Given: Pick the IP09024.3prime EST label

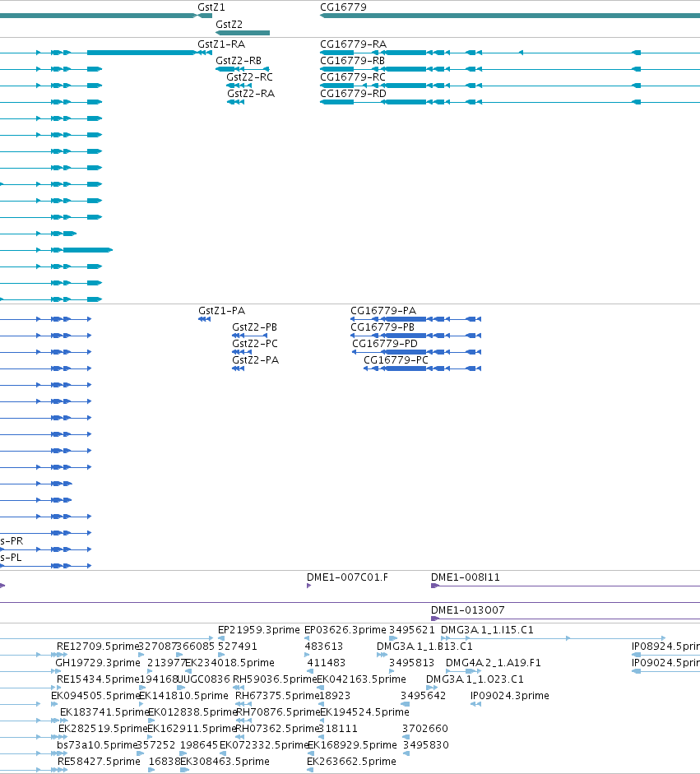Looking at the screenshot, I should [509, 696].
